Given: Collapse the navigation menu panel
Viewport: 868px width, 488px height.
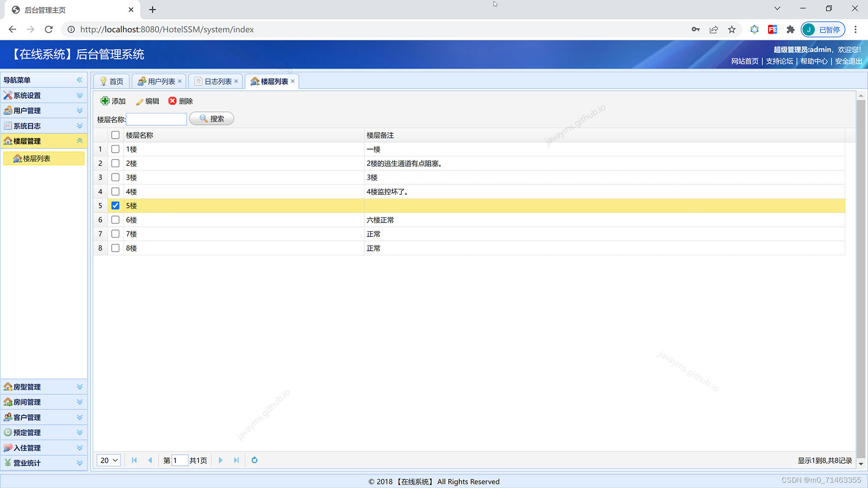Looking at the screenshot, I should [80, 80].
